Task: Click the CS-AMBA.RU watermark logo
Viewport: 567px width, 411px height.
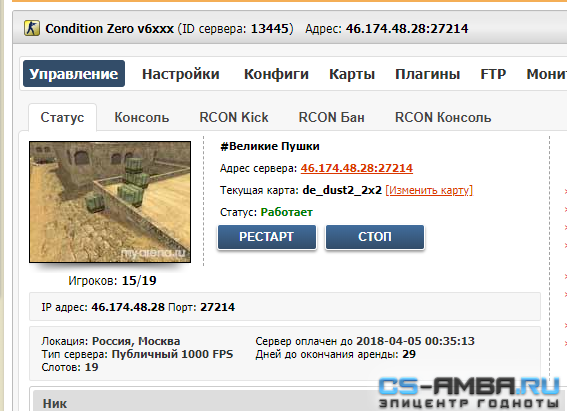Action: 469,393
